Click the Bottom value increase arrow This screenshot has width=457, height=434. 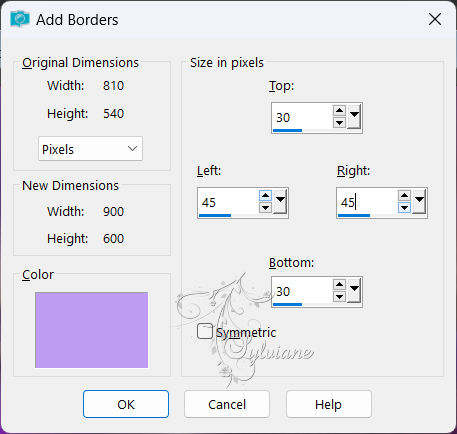point(339,285)
